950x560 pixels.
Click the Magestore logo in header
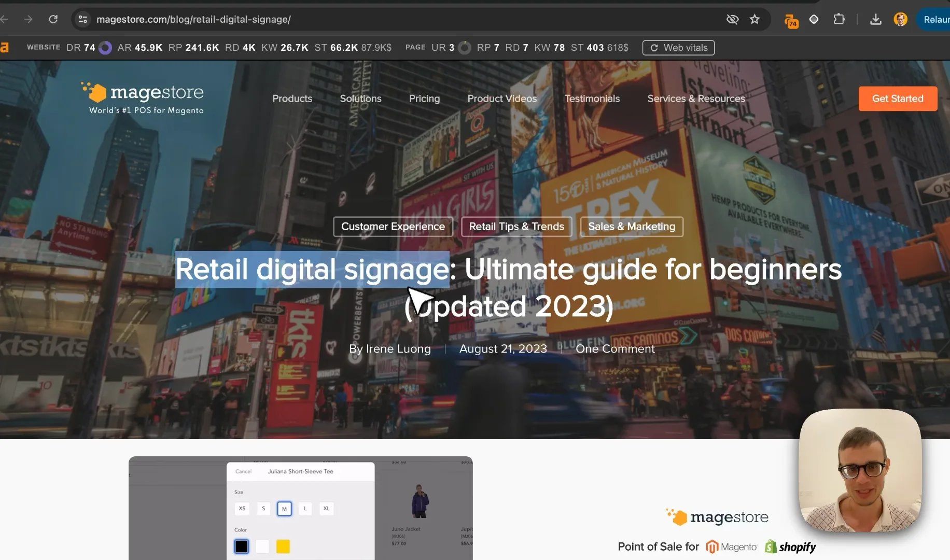click(143, 98)
